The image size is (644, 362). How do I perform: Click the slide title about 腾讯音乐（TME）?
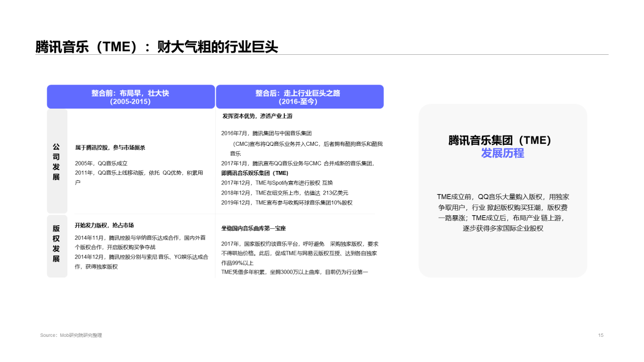(x=156, y=47)
